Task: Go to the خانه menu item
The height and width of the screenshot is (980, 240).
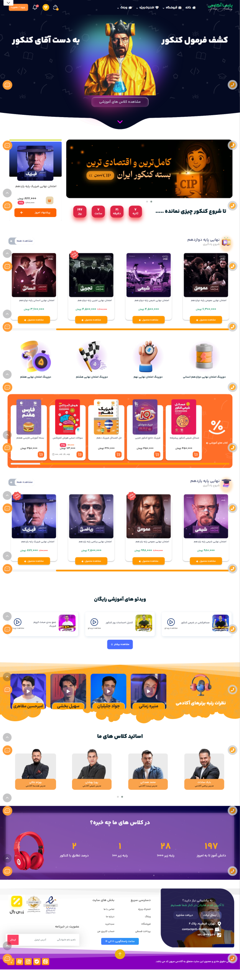Action: pyautogui.click(x=191, y=7)
